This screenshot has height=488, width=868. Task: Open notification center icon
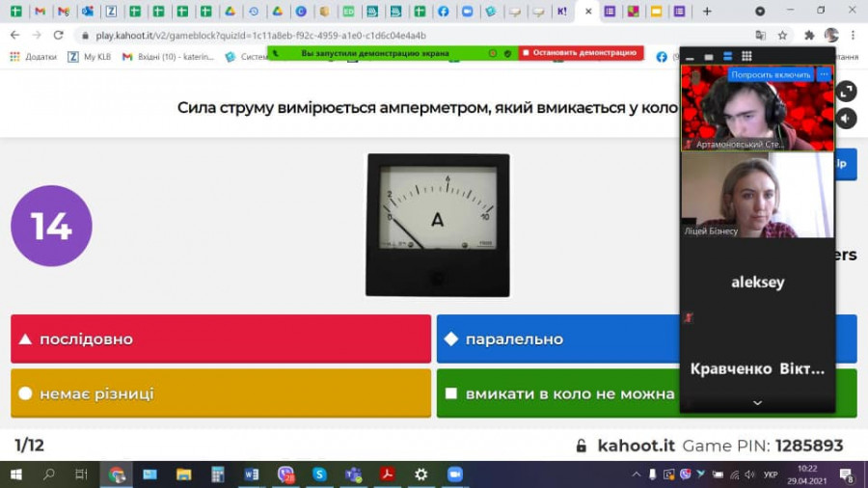point(847,474)
